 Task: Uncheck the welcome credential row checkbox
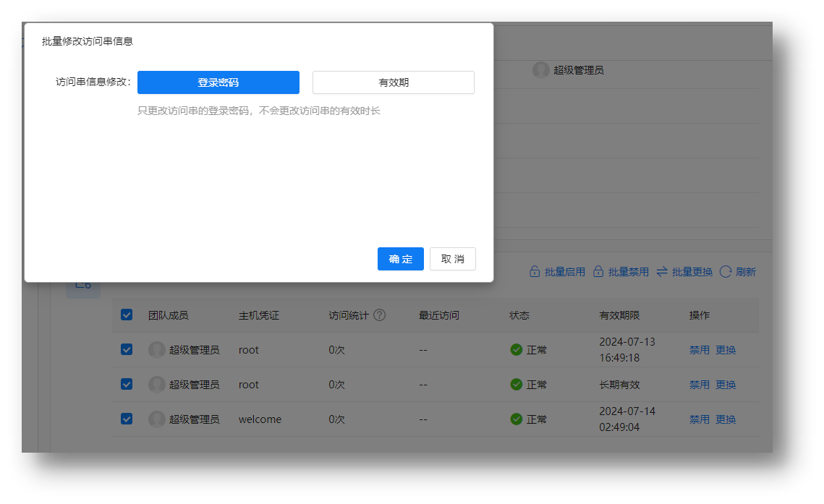[x=127, y=419]
